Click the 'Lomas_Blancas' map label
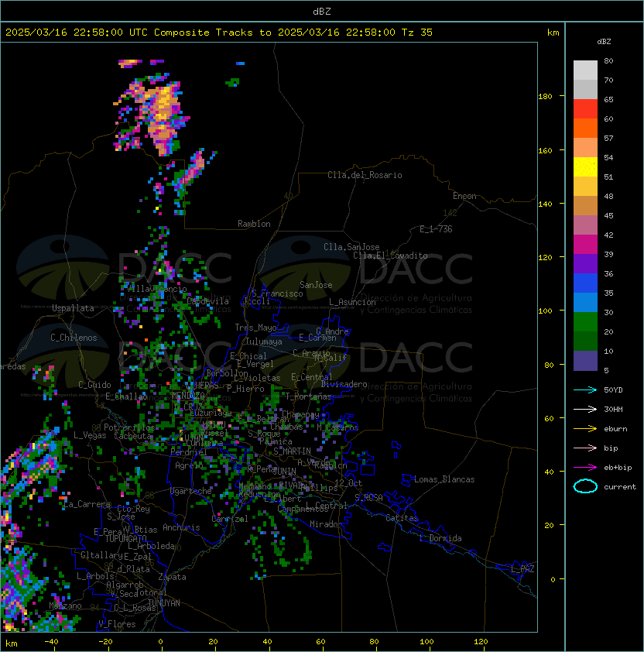Screen dimensions: 644x652 [x=444, y=479]
